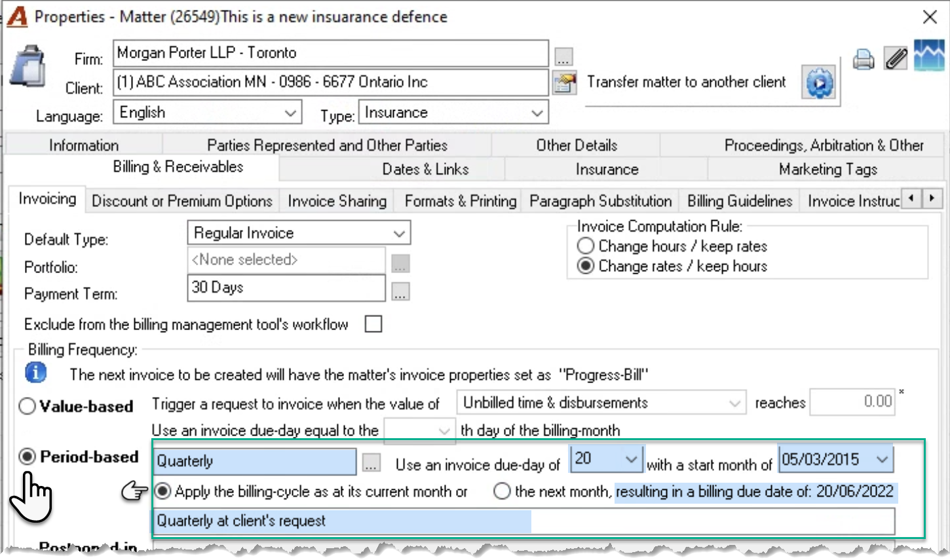
Task: Click the reaches amount field
Action: [x=852, y=401]
